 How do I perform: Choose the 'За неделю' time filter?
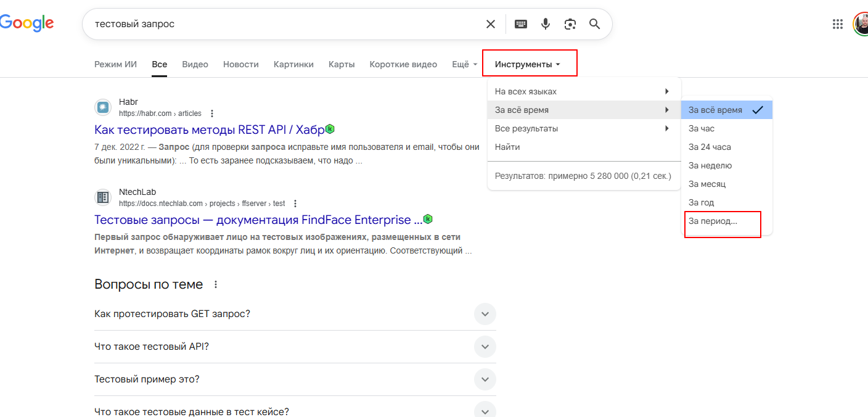[x=710, y=165]
